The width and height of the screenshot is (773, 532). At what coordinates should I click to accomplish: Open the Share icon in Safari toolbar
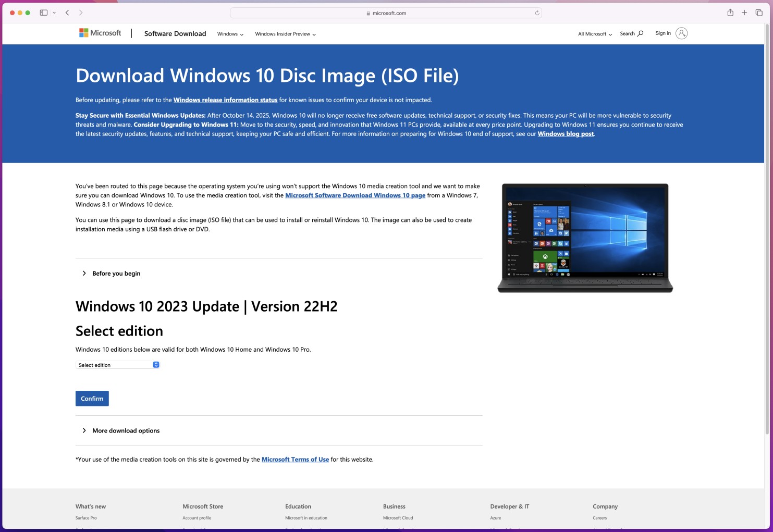click(x=730, y=13)
